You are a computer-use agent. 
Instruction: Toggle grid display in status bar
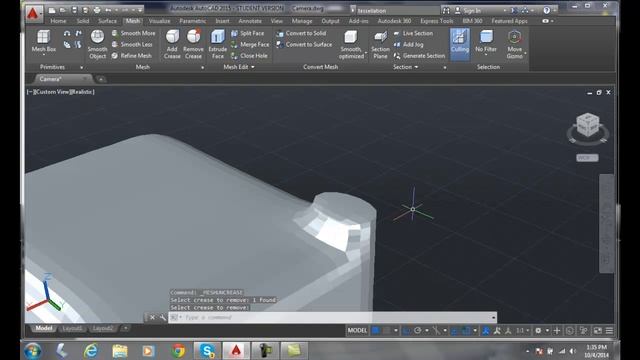pos(376,330)
